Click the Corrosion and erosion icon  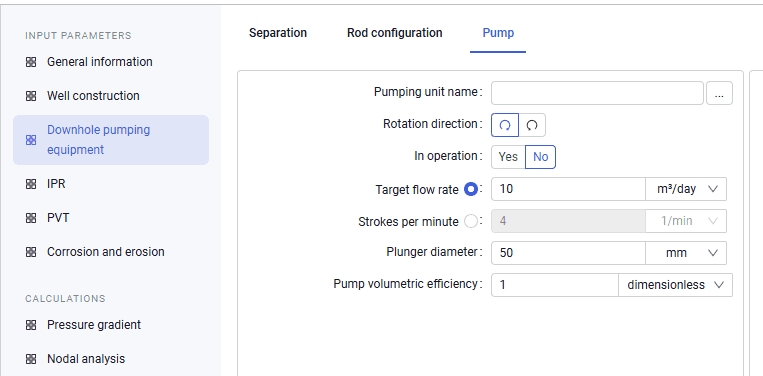point(31,252)
